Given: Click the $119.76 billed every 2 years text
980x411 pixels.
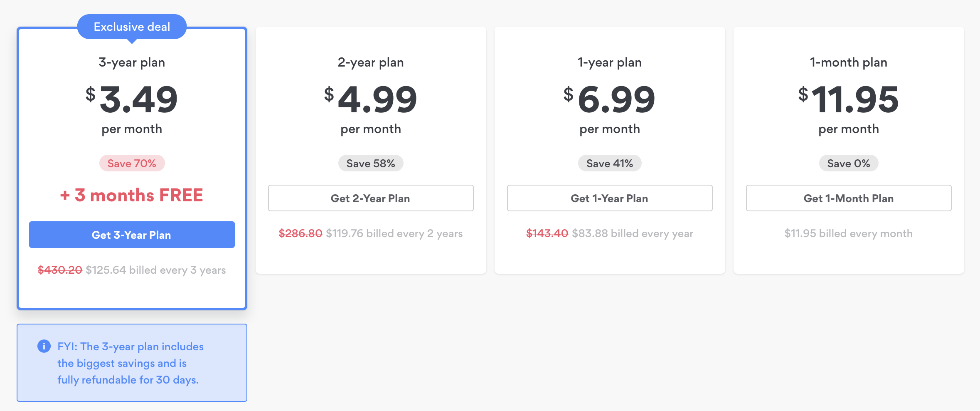Looking at the screenshot, I should (394, 233).
